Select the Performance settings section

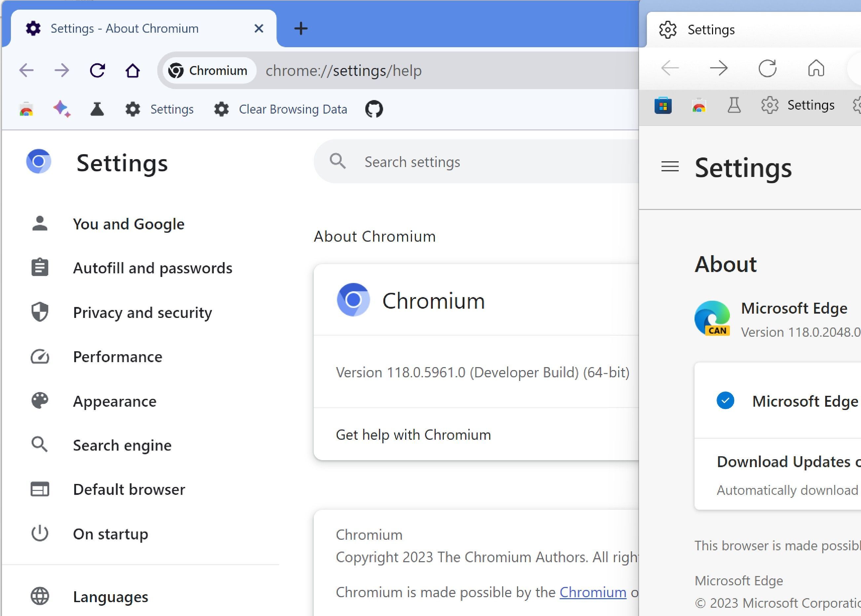tap(118, 357)
